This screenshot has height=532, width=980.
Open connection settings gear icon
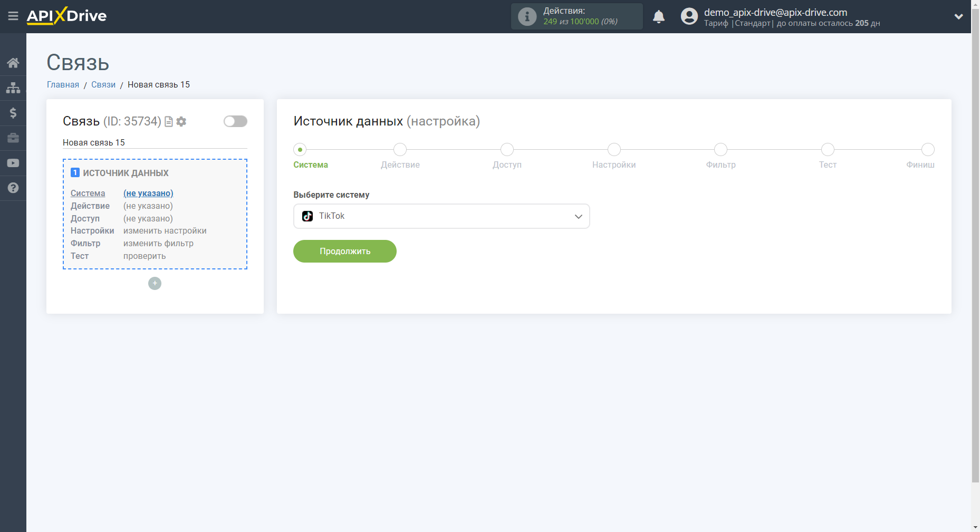pos(181,122)
